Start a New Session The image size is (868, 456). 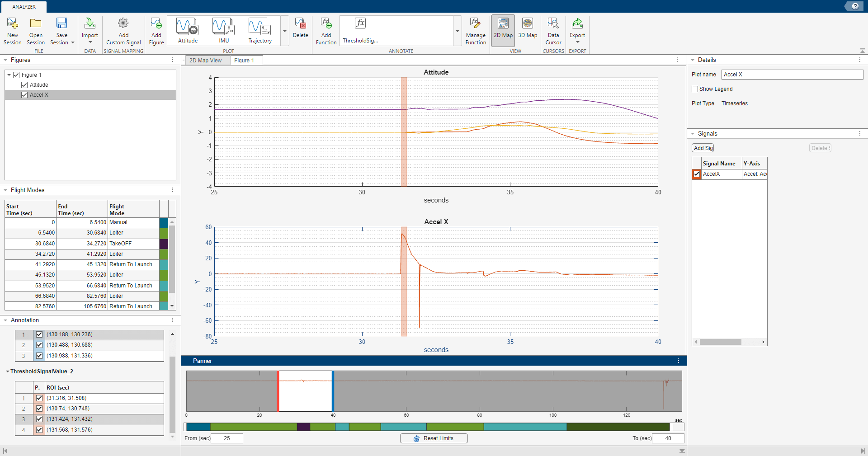[12, 28]
